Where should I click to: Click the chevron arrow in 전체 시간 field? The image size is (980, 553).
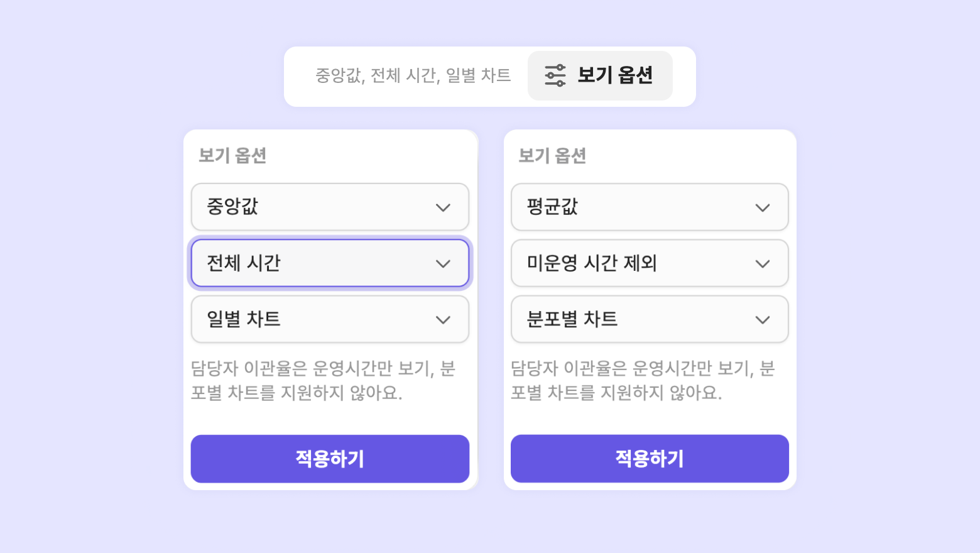coord(443,263)
